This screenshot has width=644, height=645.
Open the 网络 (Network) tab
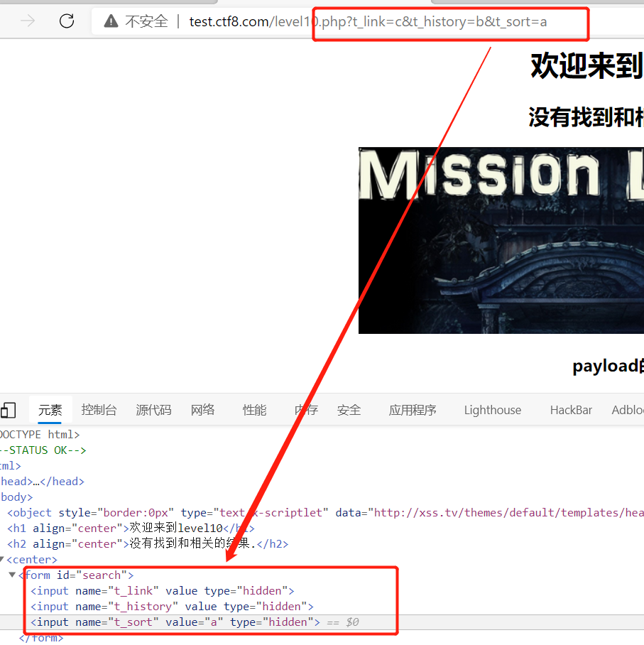tap(203, 410)
